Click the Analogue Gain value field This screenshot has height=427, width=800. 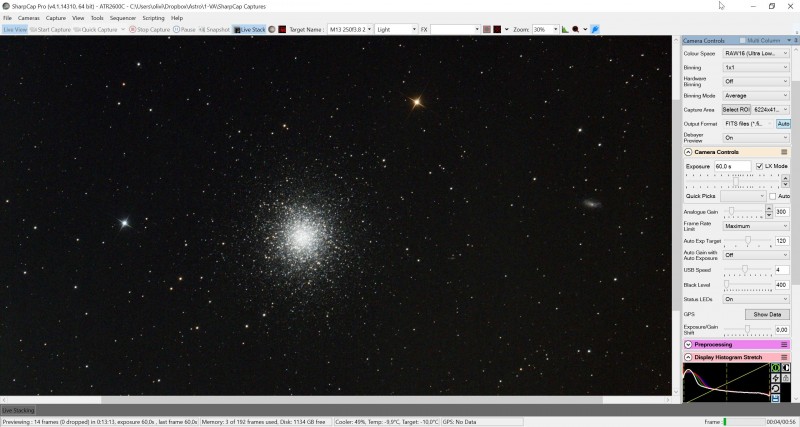point(782,212)
